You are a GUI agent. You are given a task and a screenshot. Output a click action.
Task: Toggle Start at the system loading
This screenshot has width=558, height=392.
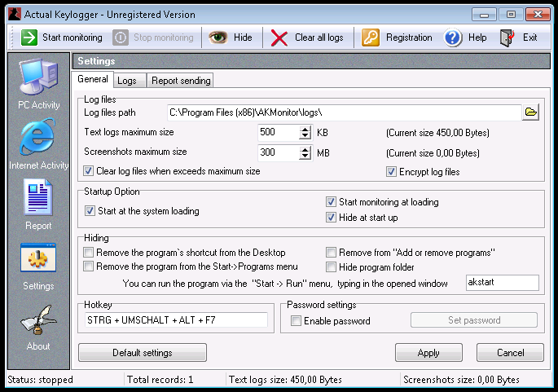[90, 211]
